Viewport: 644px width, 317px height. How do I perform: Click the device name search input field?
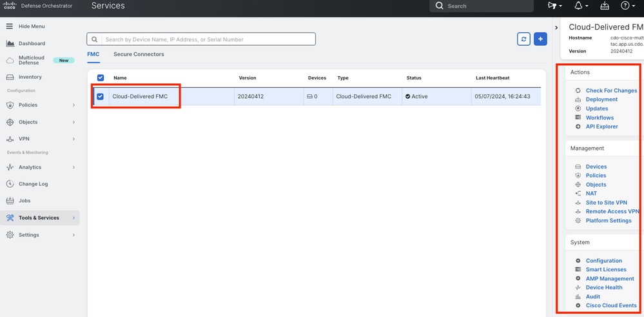[x=208, y=39]
